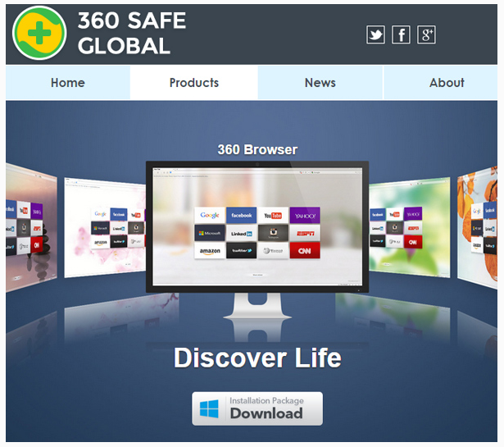Click the amazon tile on pink blossom thumbnail
The image size is (504, 447).
tap(100, 242)
